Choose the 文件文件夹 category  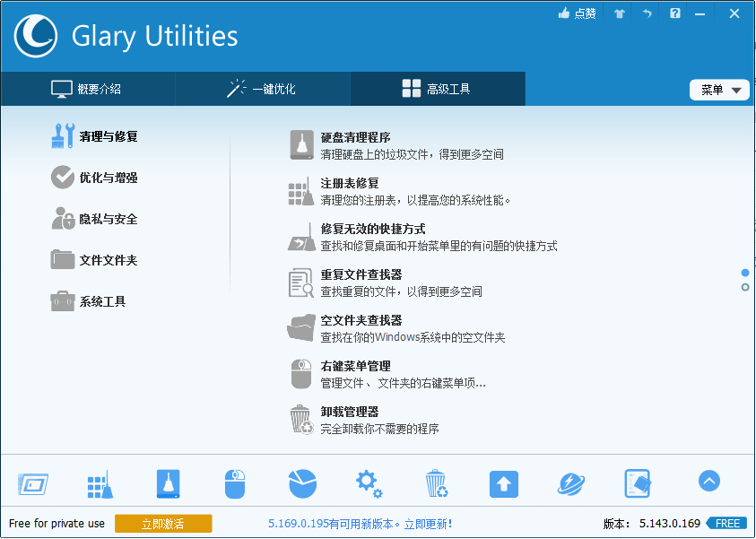pos(94,260)
